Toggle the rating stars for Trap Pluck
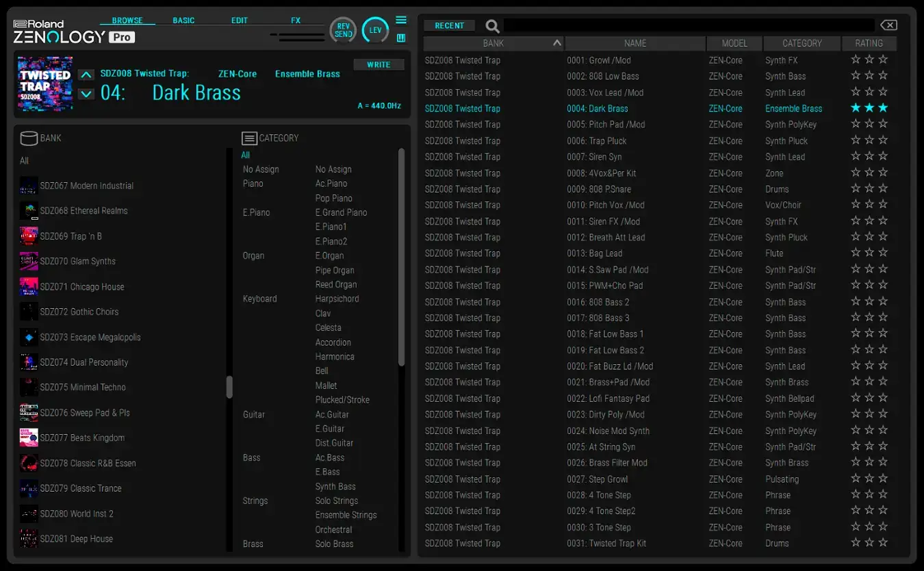 [x=869, y=140]
